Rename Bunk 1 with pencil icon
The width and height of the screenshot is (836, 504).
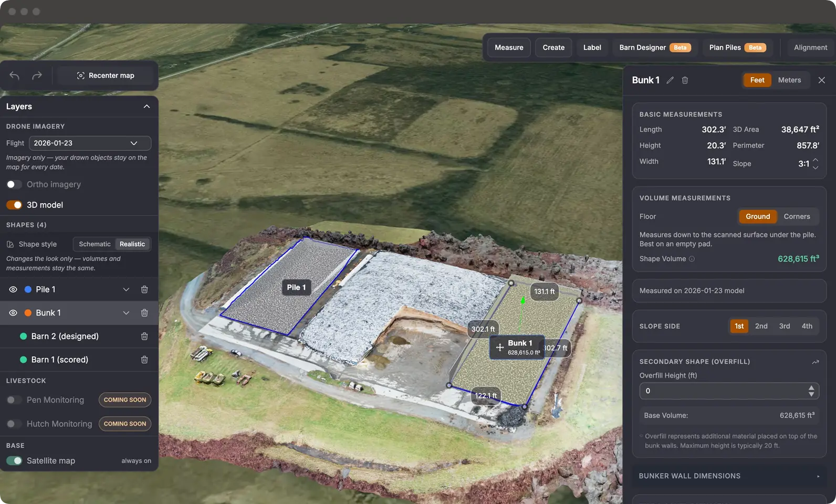670,80
